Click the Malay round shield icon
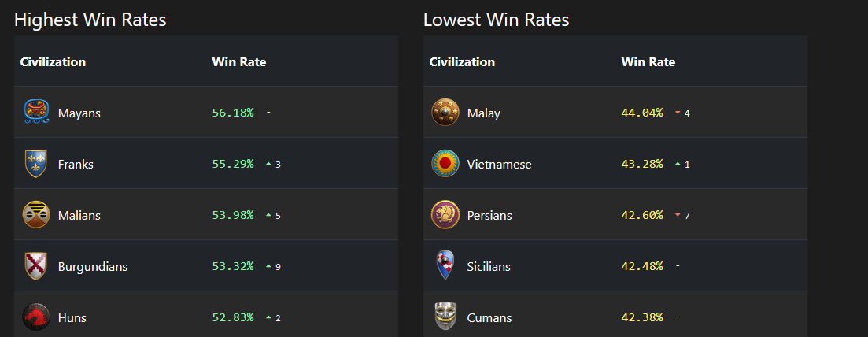 coord(445,113)
